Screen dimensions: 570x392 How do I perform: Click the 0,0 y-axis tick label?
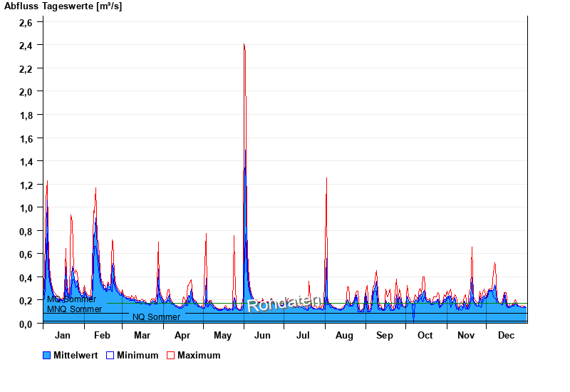pos(26,324)
